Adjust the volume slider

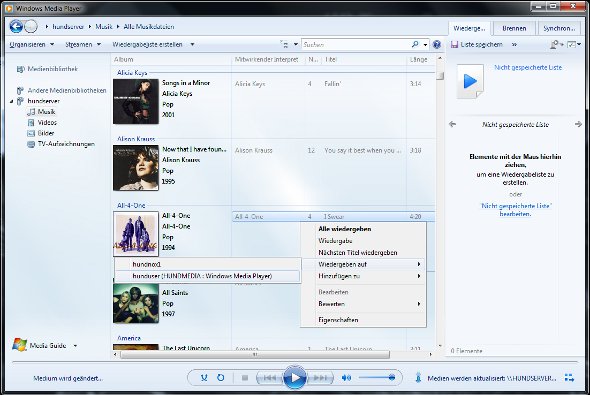[377, 377]
